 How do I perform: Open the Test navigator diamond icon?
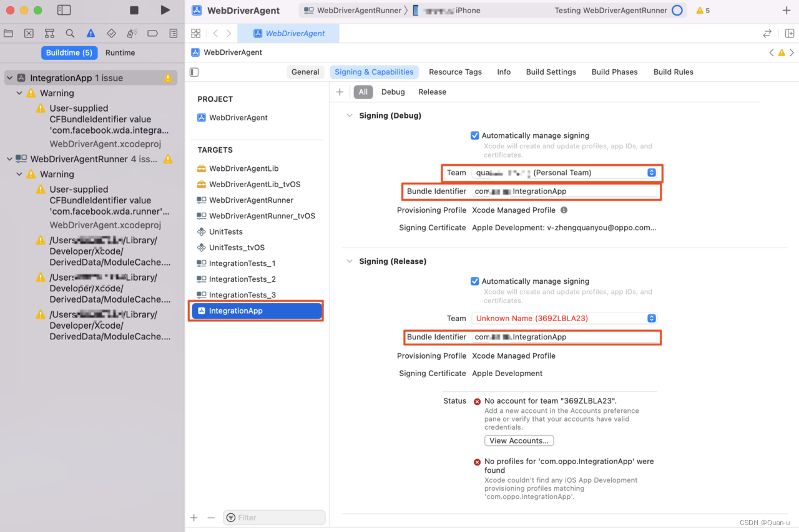coord(111,33)
